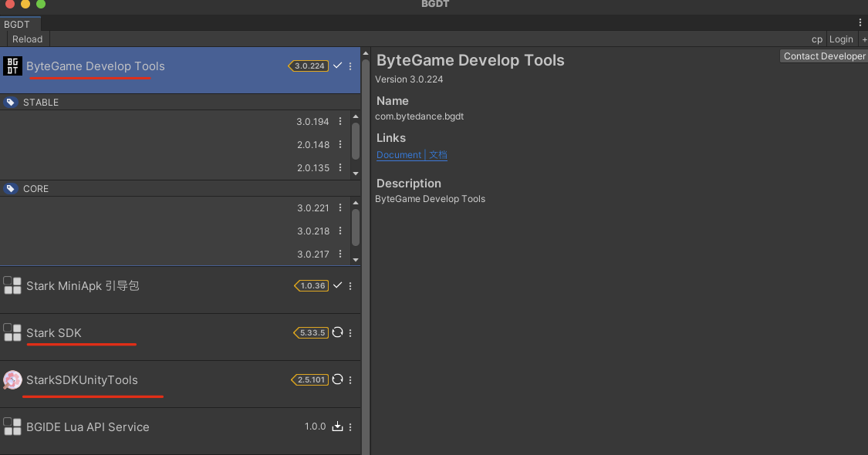Click the Reload button
Viewport: 868px width, 455px height.
pos(28,39)
